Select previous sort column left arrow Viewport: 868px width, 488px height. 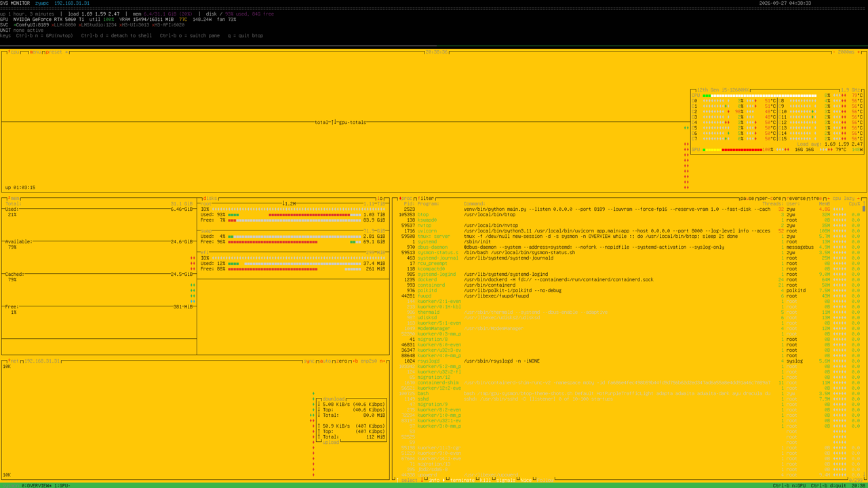tap(829, 199)
